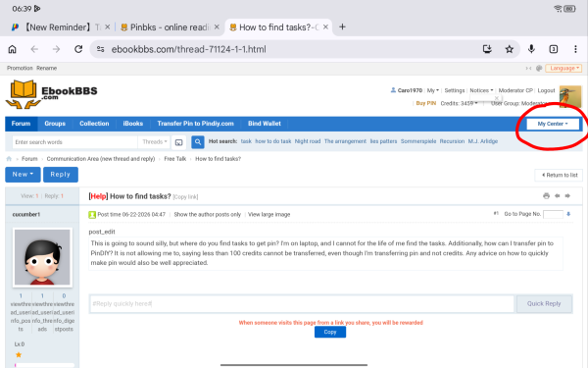Go to previous thread arrow icon

click(x=558, y=195)
